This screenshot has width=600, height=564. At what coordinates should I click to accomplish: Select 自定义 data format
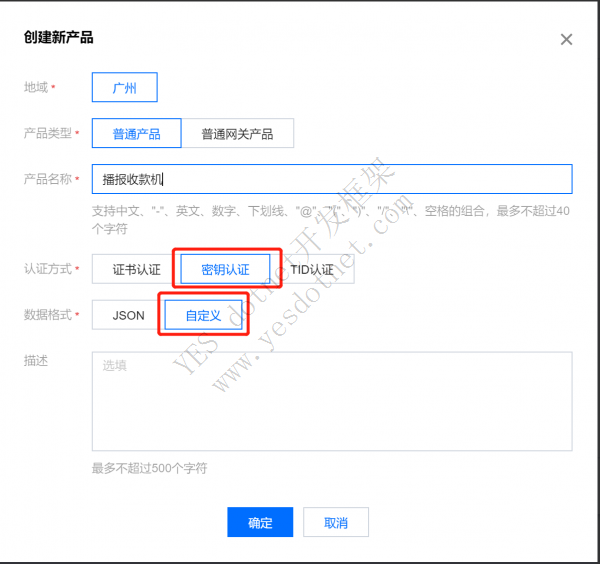tap(204, 315)
